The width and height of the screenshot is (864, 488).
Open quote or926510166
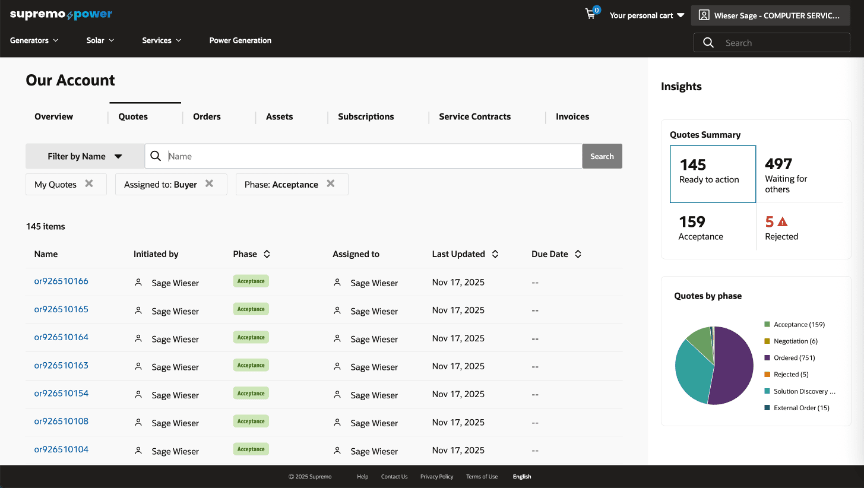point(61,281)
